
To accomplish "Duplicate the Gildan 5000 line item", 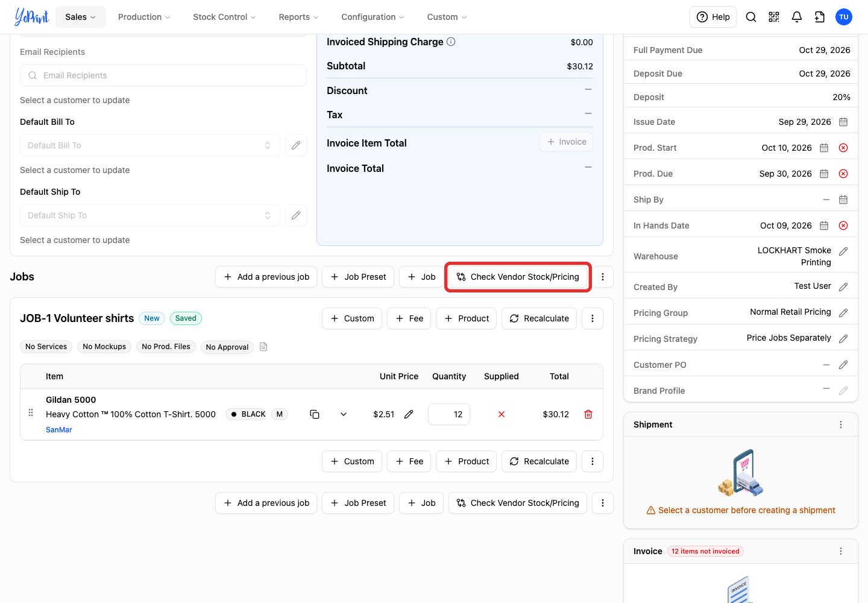I will pos(315,414).
